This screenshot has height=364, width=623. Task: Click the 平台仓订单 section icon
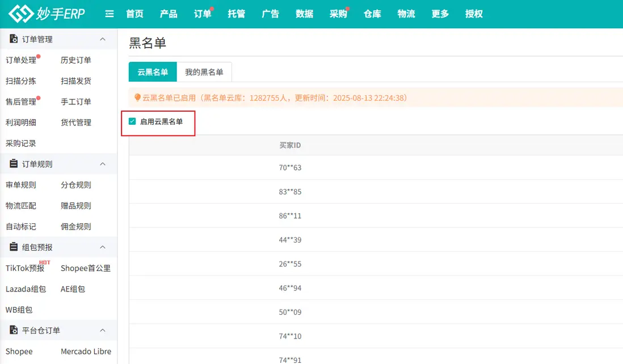pos(14,330)
